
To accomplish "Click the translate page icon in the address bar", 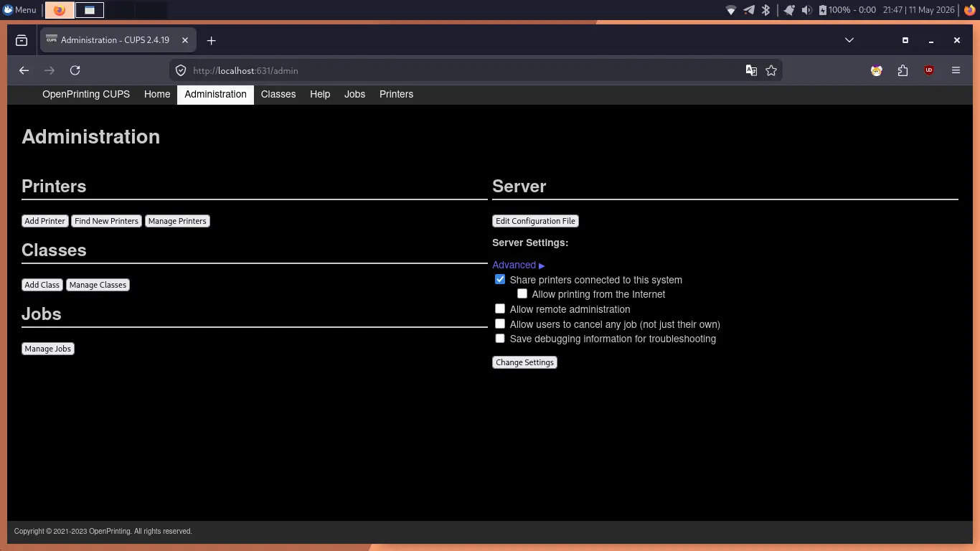I will (751, 70).
